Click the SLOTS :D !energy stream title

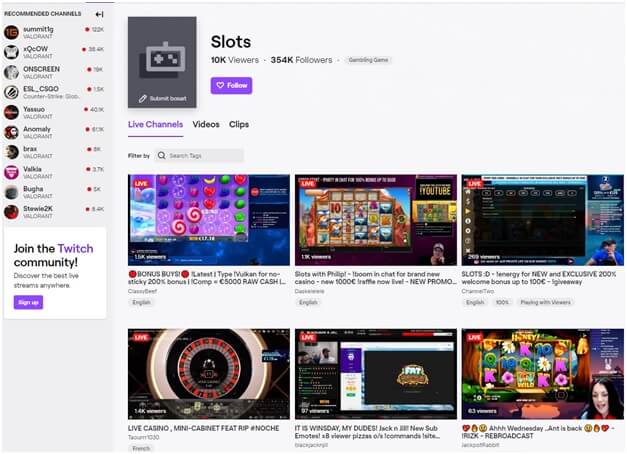coord(539,278)
